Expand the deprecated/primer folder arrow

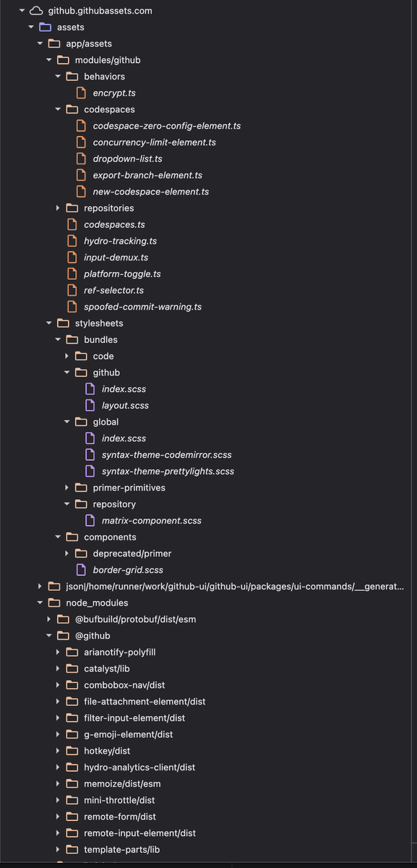[x=67, y=553]
